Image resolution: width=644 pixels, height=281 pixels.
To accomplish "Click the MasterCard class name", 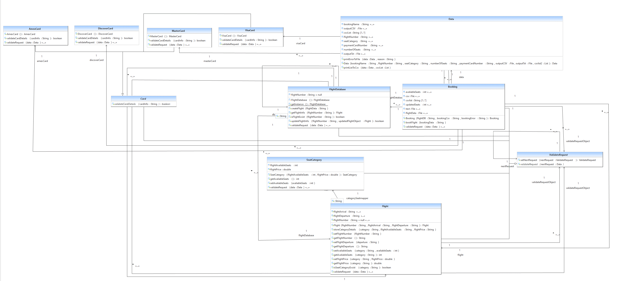I will (178, 31).
